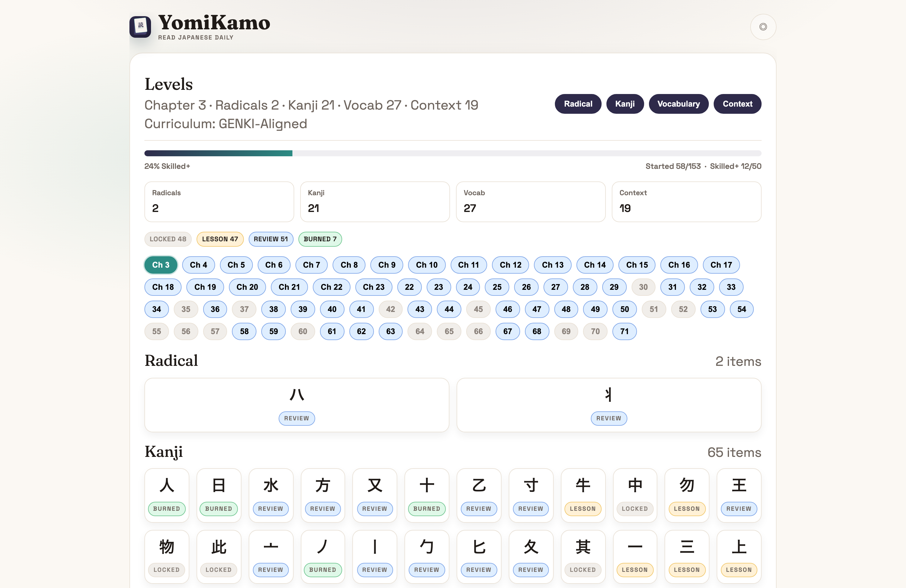
Task: Click the Skilled+ progress bar
Action: [x=453, y=153]
